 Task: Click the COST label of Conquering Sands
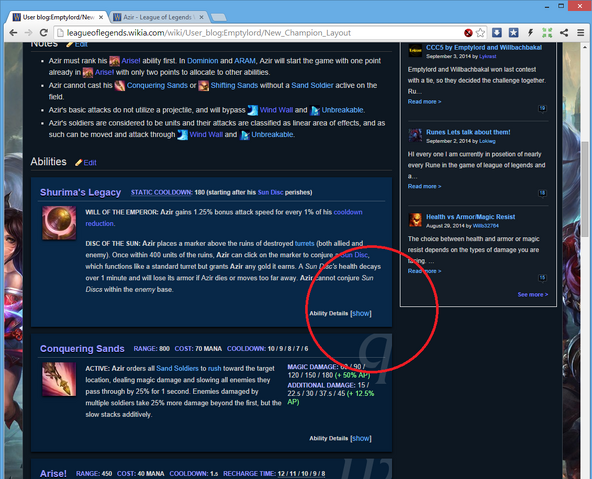click(x=184, y=349)
